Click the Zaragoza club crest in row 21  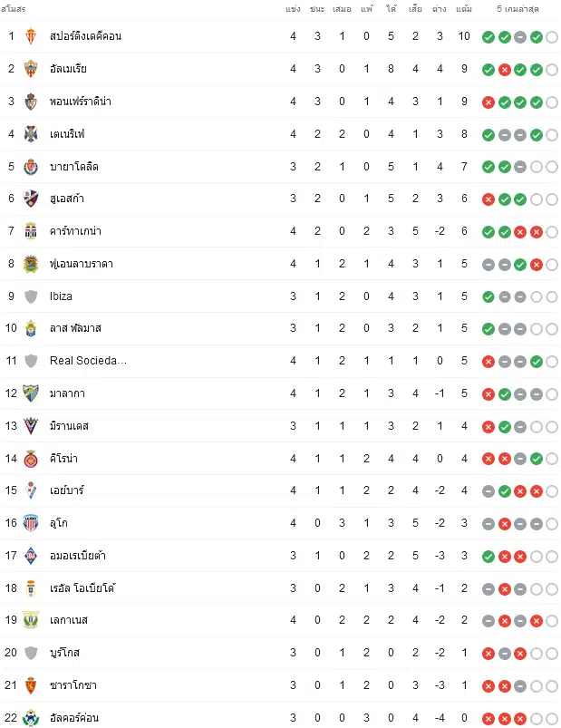[31, 684]
